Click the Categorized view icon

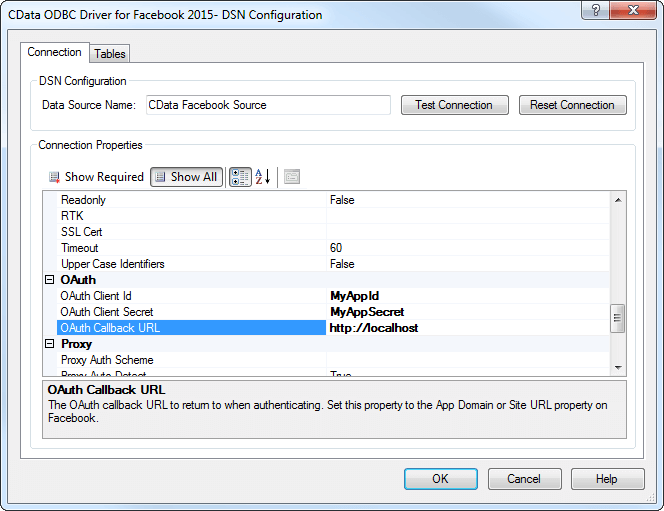pos(240,177)
